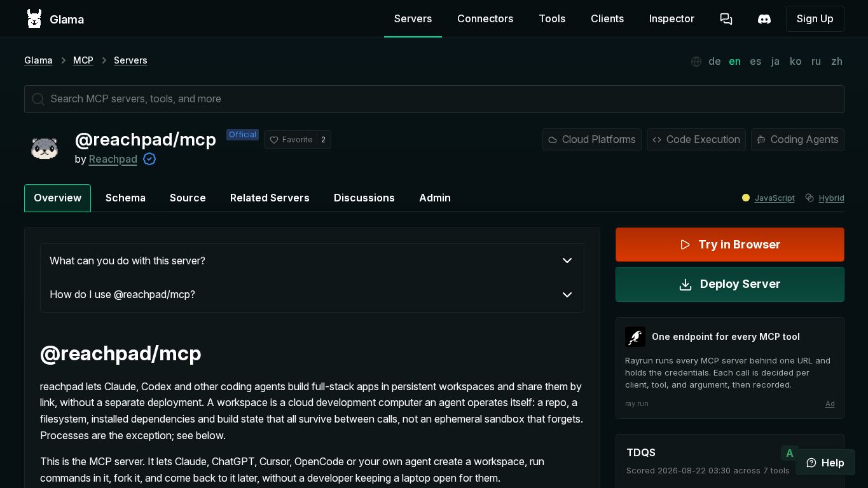Click the Rayrun ad logo icon

point(635,337)
